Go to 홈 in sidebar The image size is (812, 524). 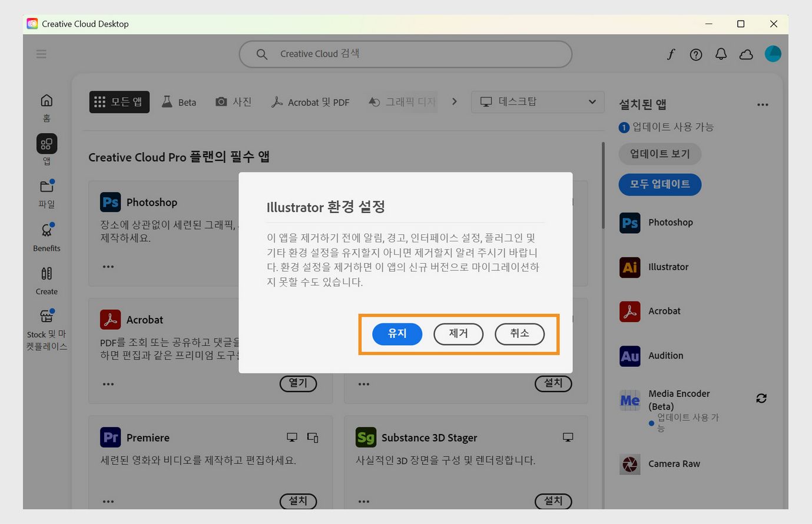coord(47,108)
